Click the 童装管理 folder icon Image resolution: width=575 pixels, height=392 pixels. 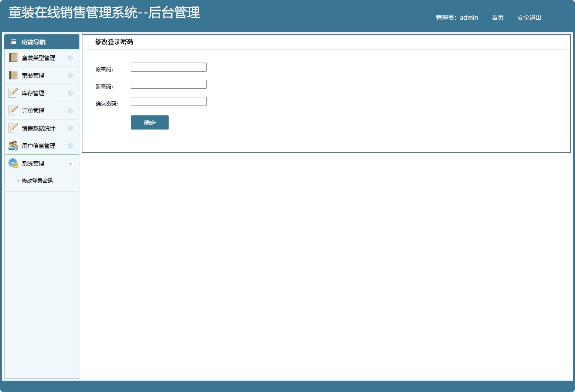click(13, 75)
